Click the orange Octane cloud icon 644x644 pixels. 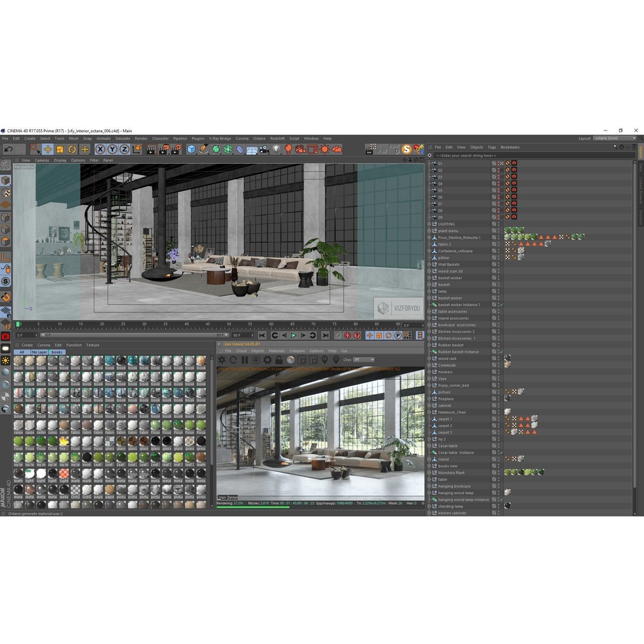pyautogui.click(x=337, y=150)
